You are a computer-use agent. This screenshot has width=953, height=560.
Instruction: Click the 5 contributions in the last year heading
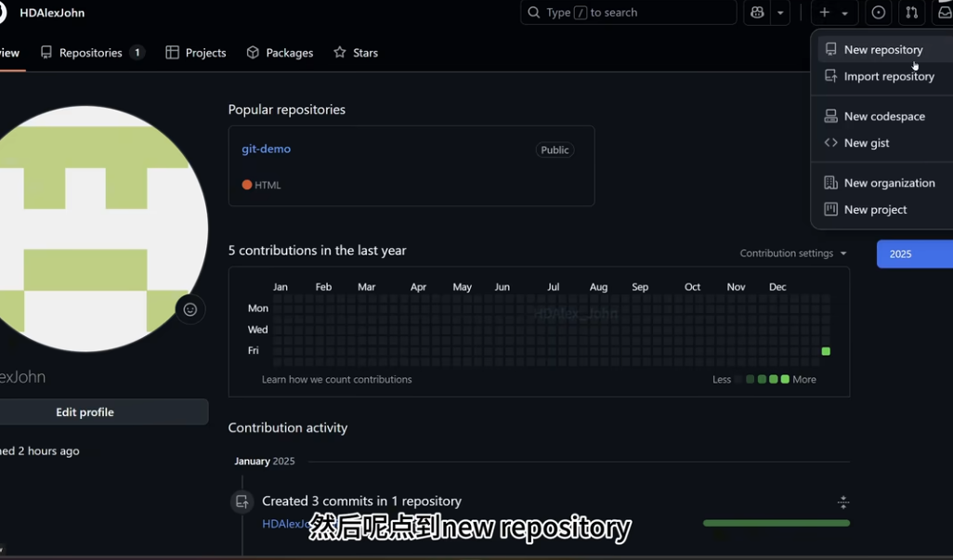coord(318,250)
